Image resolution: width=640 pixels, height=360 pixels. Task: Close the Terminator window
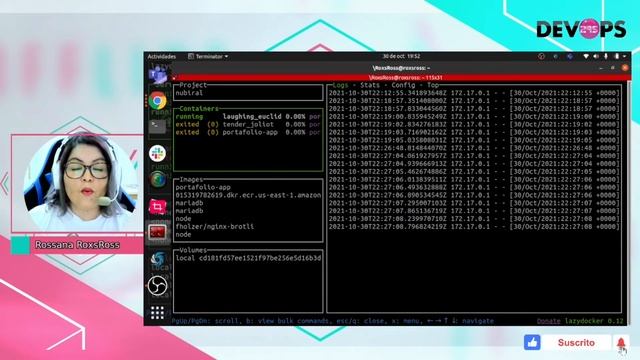tap(625, 68)
